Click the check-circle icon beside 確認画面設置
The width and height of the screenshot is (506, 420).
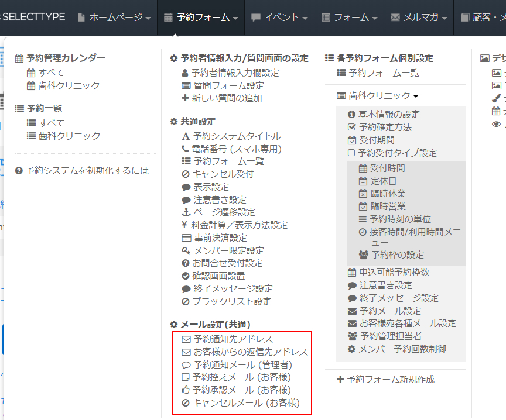tap(186, 276)
